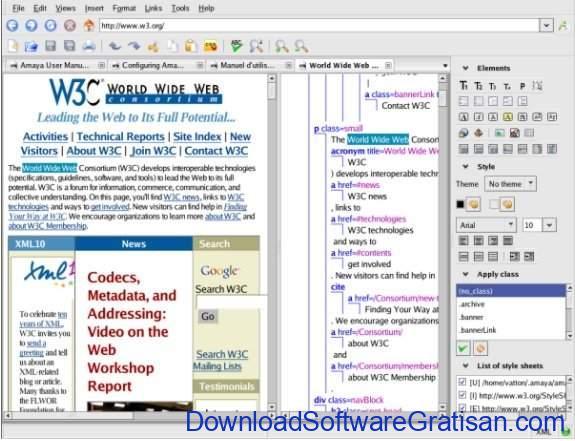This screenshot has height=441, width=575.
Task: Go to the home page
Action: [88, 25]
